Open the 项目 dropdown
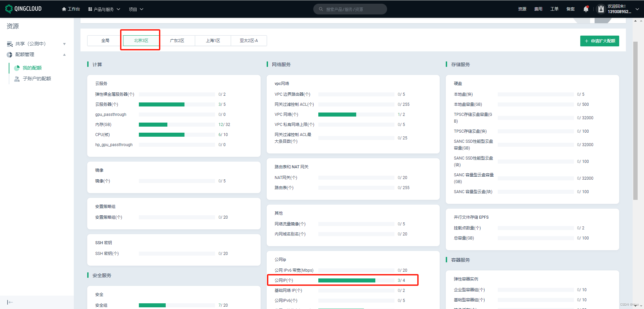Screen dimensions: 644x309 click(136, 9)
